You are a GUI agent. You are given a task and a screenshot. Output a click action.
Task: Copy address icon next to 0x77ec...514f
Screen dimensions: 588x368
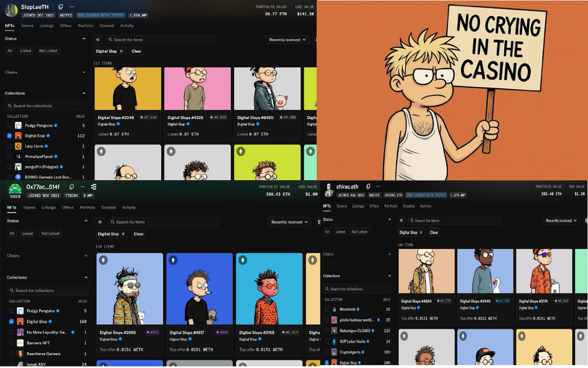[72, 187]
